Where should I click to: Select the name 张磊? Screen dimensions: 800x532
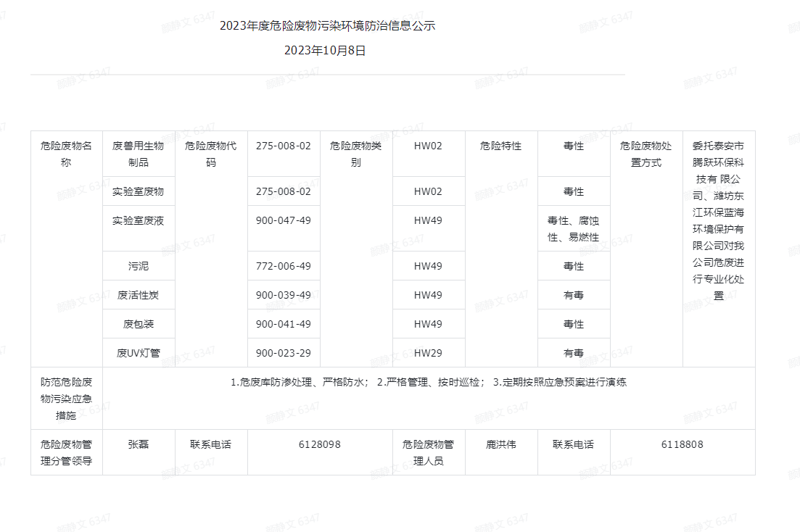(x=139, y=444)
